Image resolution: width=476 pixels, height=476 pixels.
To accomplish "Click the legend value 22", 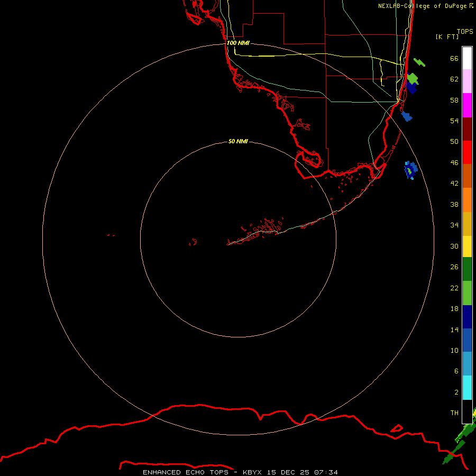I will tap(454, 288).
